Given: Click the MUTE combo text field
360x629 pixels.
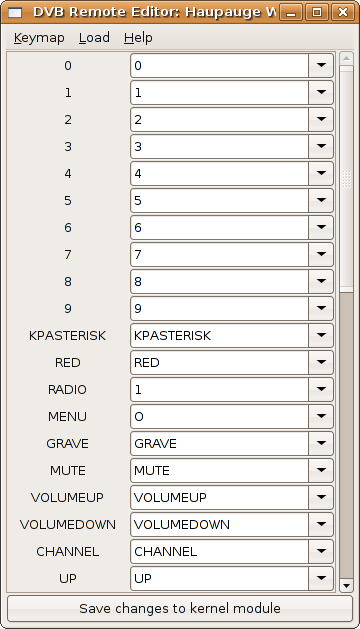Looking at the screenshot, I should (220, 470).
